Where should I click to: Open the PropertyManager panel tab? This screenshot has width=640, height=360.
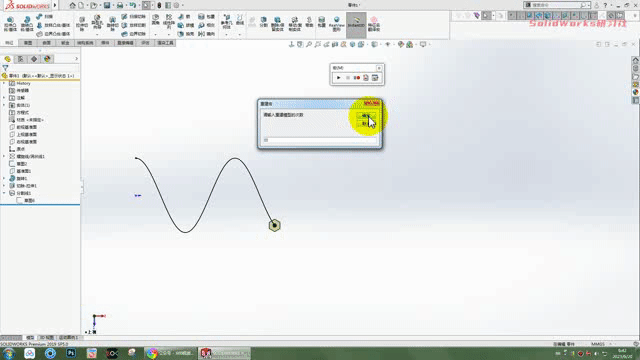tap(21, 59)
